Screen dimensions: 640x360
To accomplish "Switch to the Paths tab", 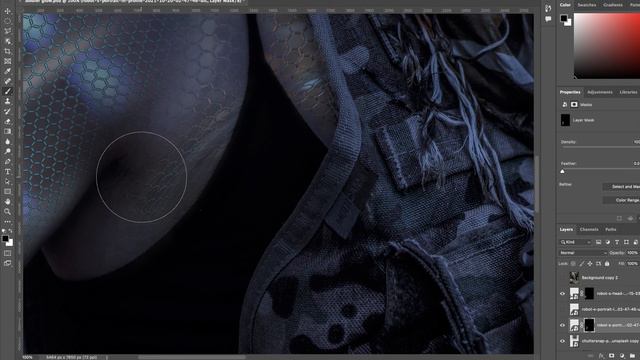I will click(611, 229).
